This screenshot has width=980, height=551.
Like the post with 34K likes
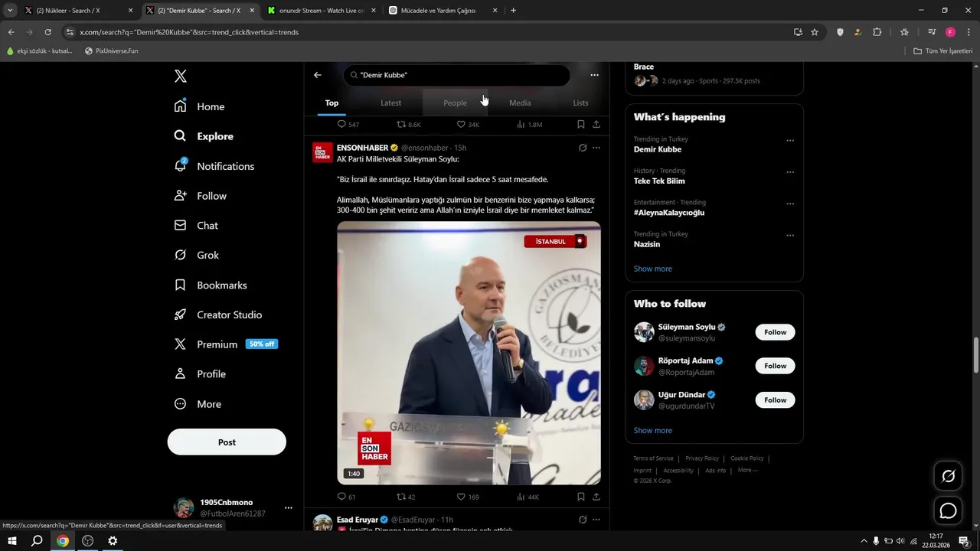(468, 124)
